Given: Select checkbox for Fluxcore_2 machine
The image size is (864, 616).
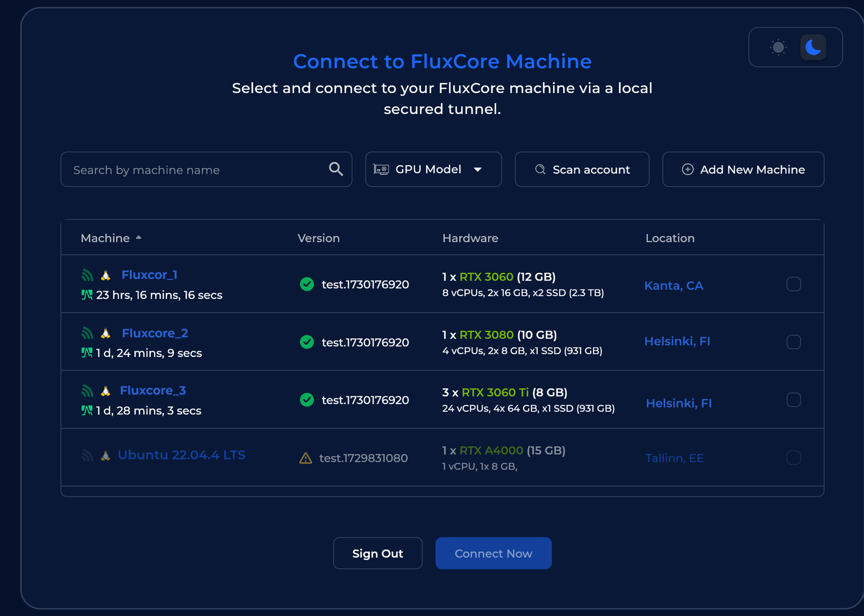Looking at the screenshot, I should [793, 342].
